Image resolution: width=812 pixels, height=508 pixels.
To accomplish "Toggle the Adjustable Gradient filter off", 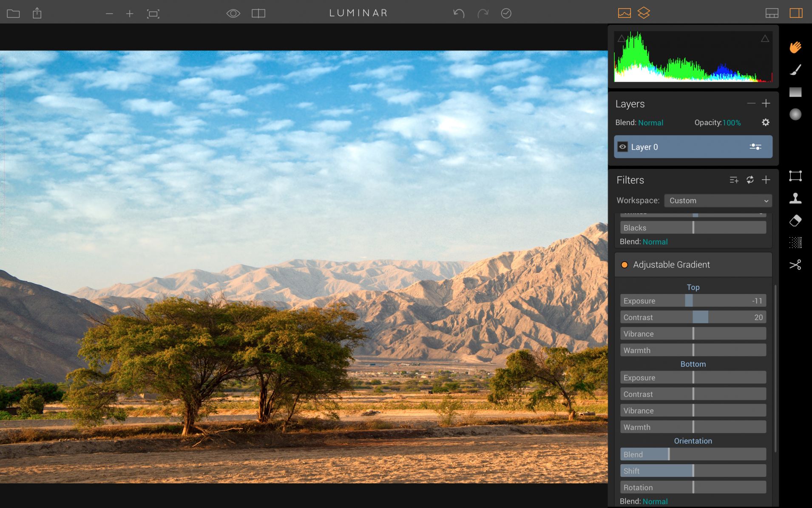I will [625, 265].
